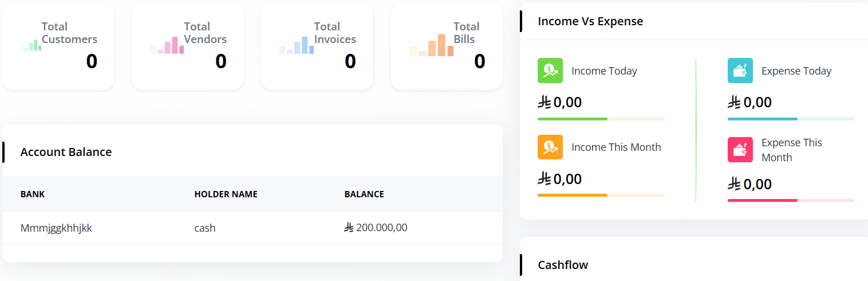Screen dimensions: 868x281
Task: Click the blue Total Invoices chart icon
Action: [x=297, y=46]
